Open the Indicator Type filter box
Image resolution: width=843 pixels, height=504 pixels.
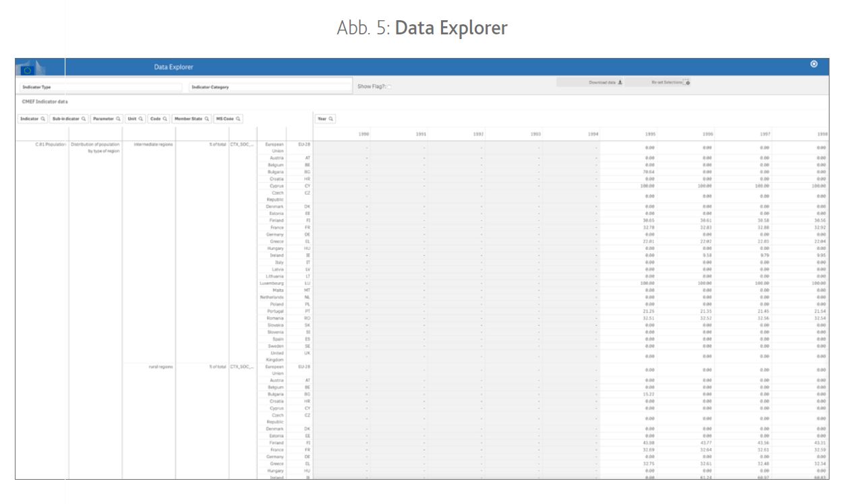pos(100,87)
